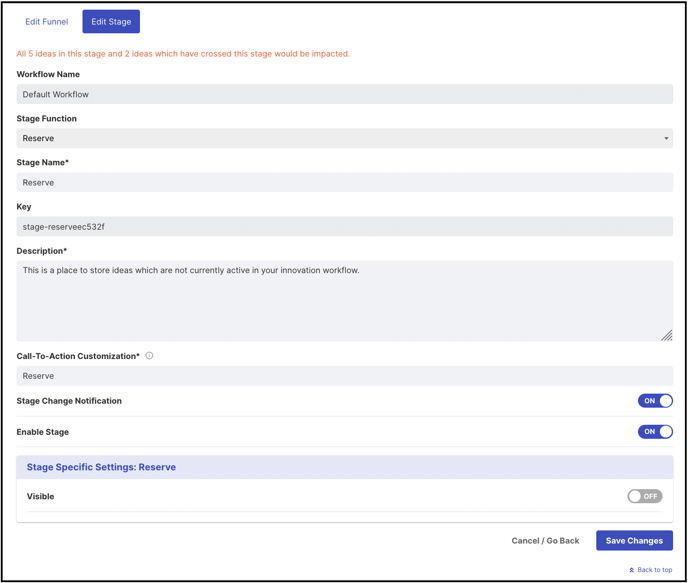Viewport: 688px width, 583px height.
Task: Click the orange impacted ideas warning text
Action: [183, 54]
